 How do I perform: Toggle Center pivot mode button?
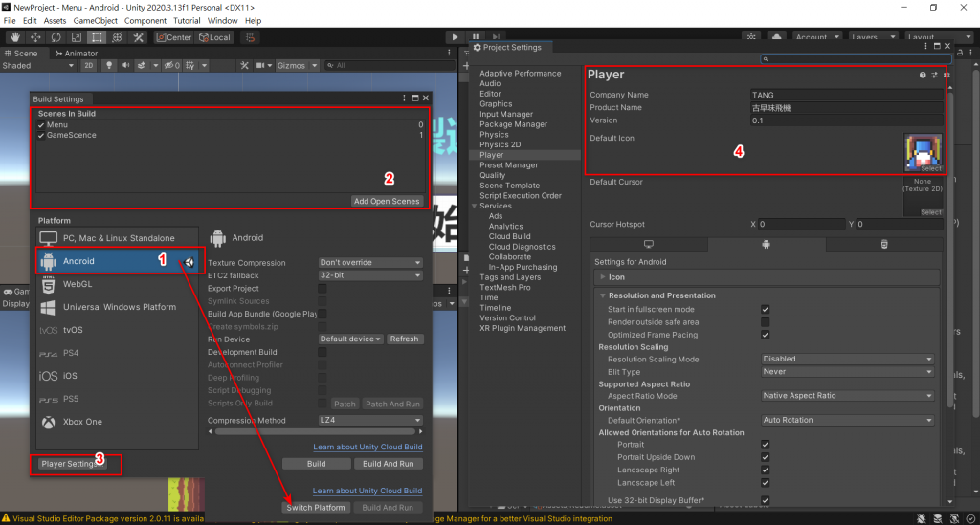(x=174, y=37)
